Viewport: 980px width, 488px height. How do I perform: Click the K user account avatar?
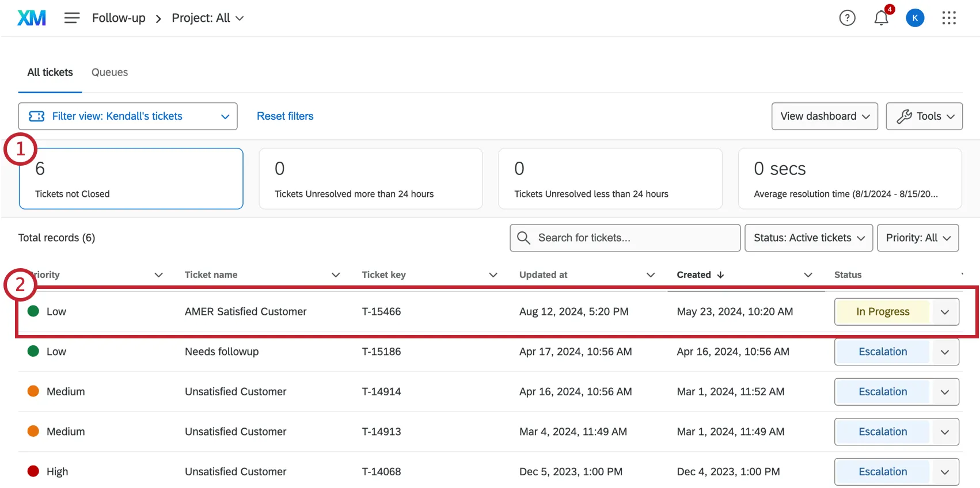(x=915, y=18)
